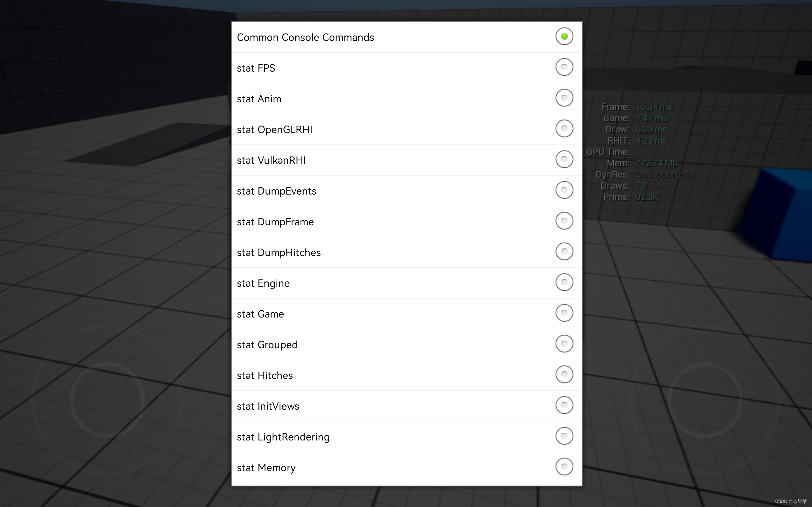812x507 pixels.
Task: Select stat DumpEvents radio button
Action: pos(564,190)
